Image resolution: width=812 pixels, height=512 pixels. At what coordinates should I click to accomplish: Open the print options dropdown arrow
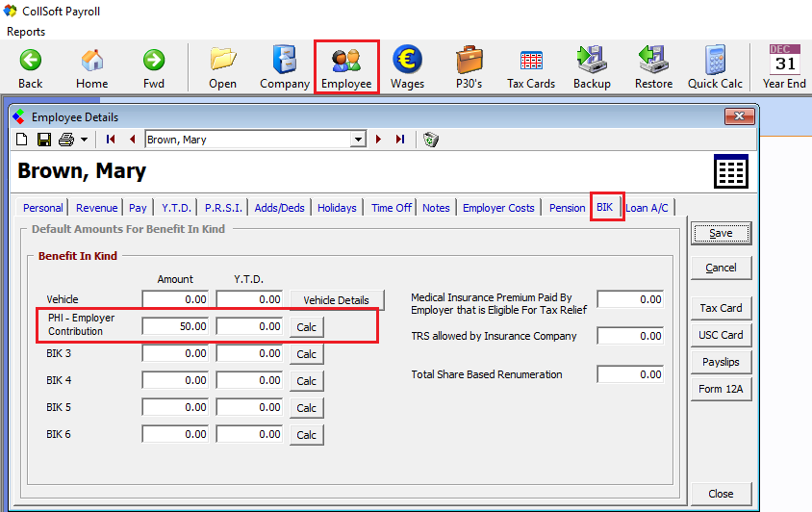[84, 140]
